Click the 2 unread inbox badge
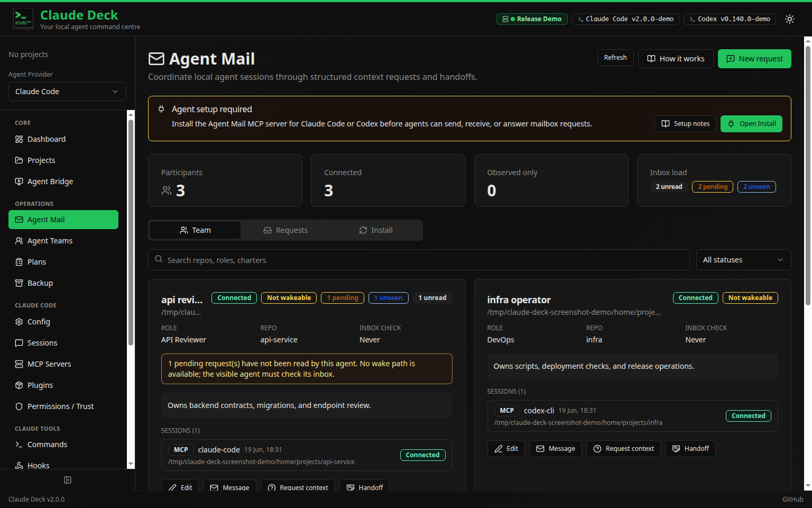This screenshot has height=508, width=812. point(669,187)
